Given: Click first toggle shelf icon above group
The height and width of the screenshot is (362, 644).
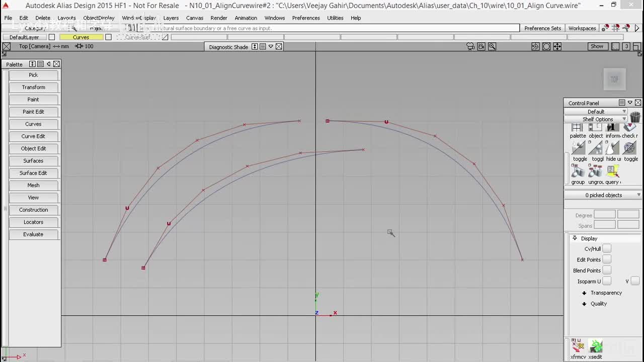Looking at the screenshot, I should (x=579, y=148).
